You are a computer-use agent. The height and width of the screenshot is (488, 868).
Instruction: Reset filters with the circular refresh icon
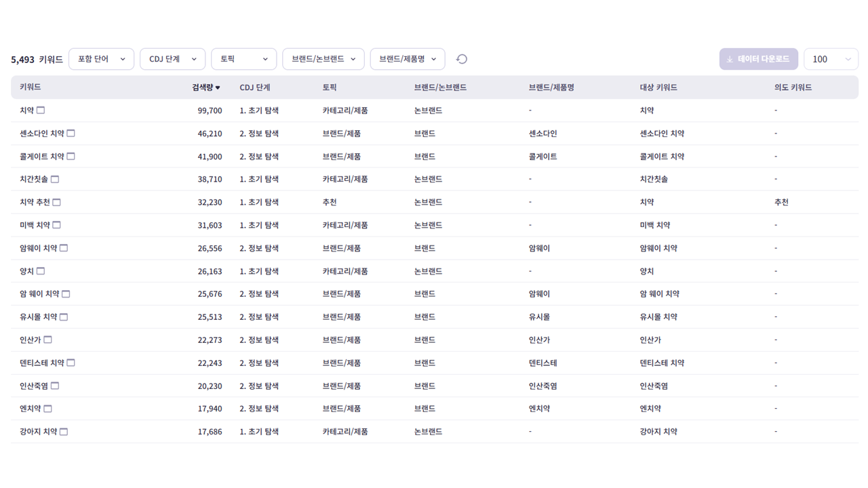pos(462,59)
